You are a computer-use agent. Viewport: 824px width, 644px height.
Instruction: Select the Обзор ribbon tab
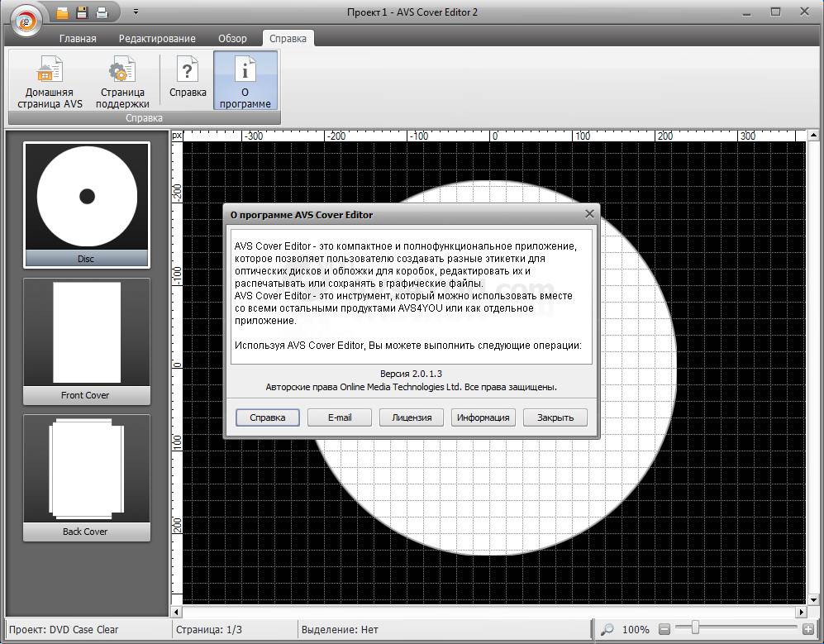click(233, 38)
